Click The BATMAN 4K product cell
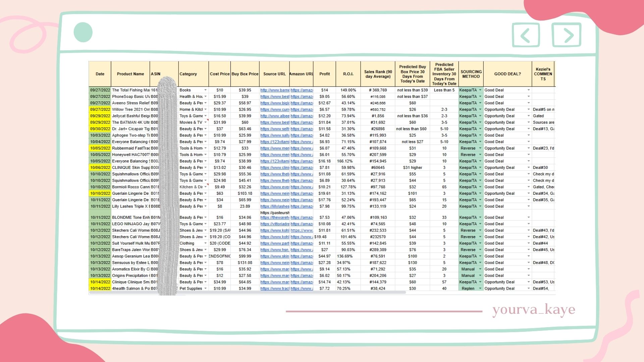Viewport: 644px width, 362px height. click(x=130, y=122)
